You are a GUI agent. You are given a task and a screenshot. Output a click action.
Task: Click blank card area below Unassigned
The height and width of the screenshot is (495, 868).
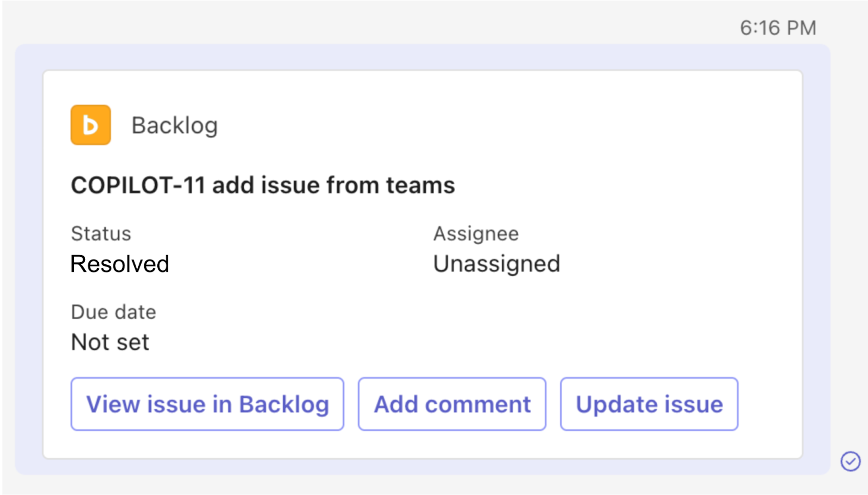(496, 326)
